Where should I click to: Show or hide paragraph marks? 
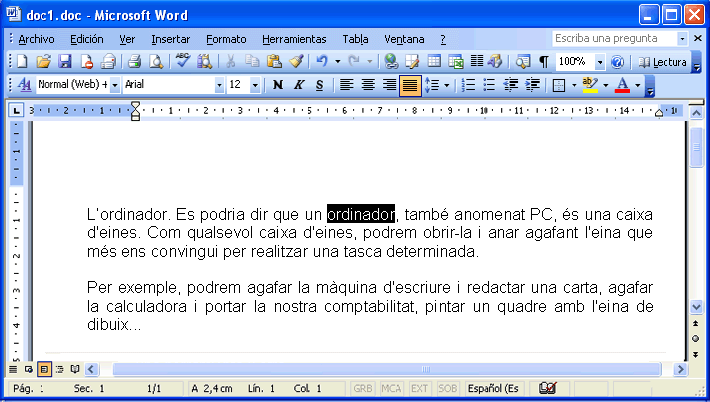[x=544, y=62]
